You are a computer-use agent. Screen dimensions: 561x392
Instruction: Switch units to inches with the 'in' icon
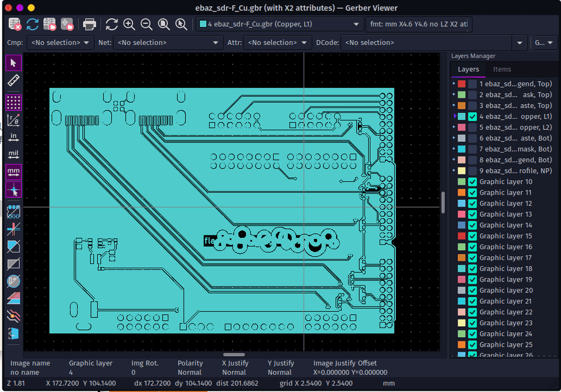14,137
